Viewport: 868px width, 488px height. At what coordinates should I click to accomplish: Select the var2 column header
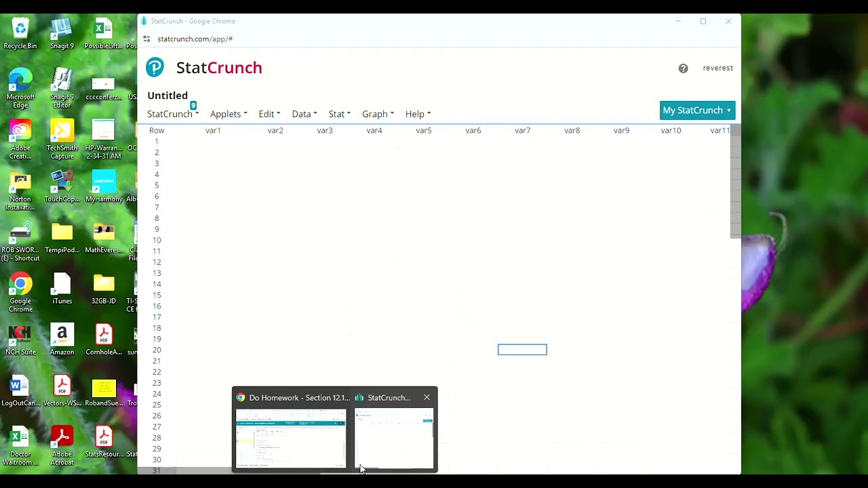point(275,130)
